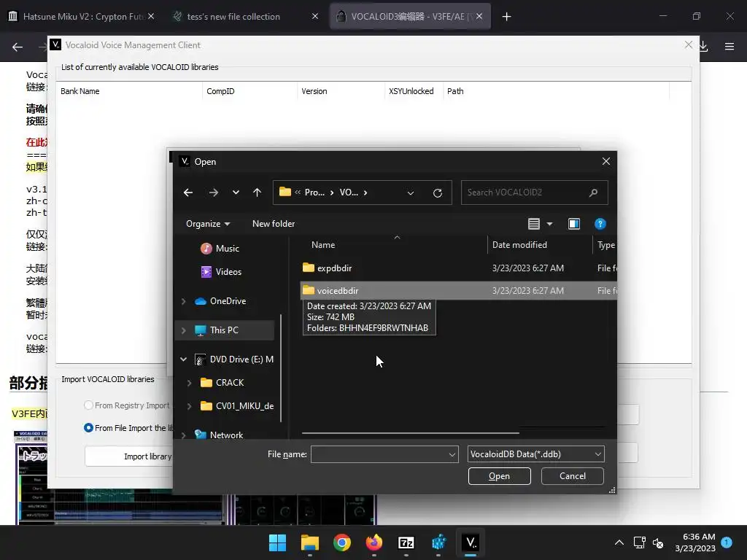This screenshot has height=560, width=747.
Task: Go forward in the Open dialog
Action: point(214,192)
